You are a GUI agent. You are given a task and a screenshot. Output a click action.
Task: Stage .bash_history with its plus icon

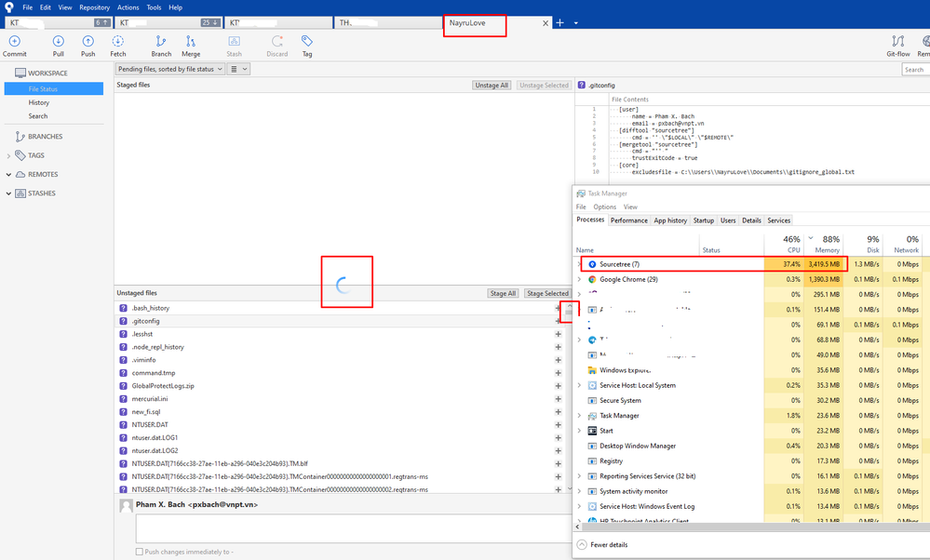(558, 308)
